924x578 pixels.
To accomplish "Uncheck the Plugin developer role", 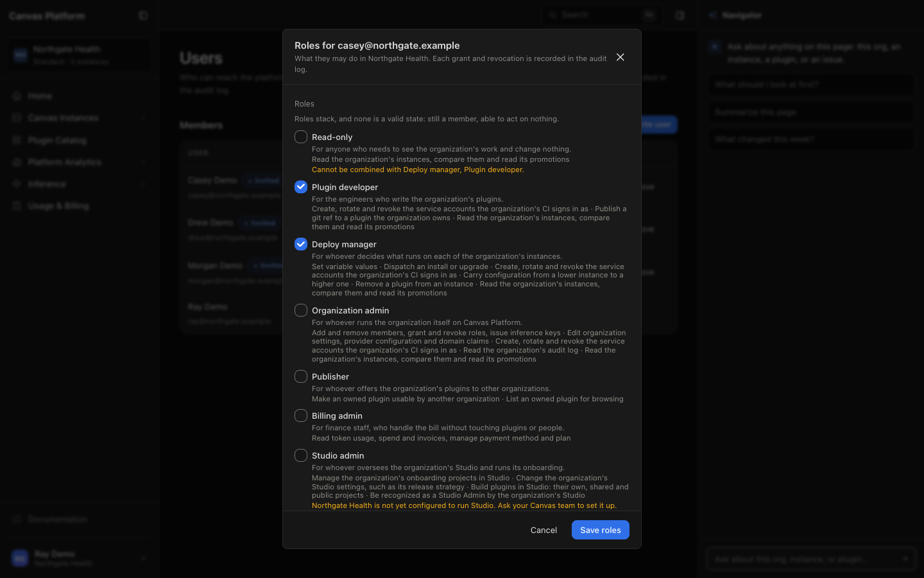I will click(301, 187).
